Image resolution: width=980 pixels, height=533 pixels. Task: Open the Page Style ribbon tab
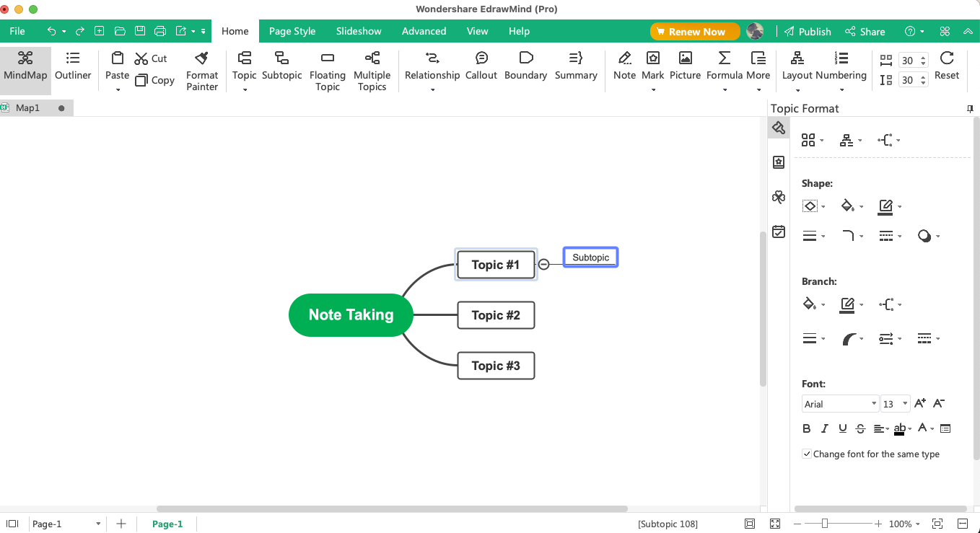click(292, 31)
